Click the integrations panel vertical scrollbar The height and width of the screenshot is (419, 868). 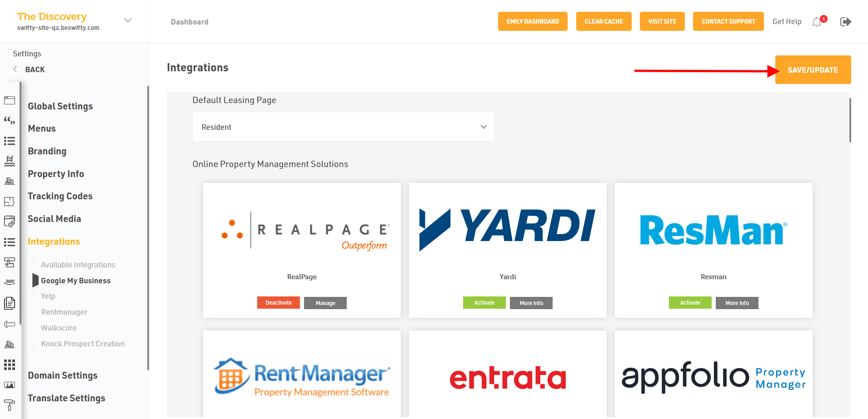pos(850,120)
